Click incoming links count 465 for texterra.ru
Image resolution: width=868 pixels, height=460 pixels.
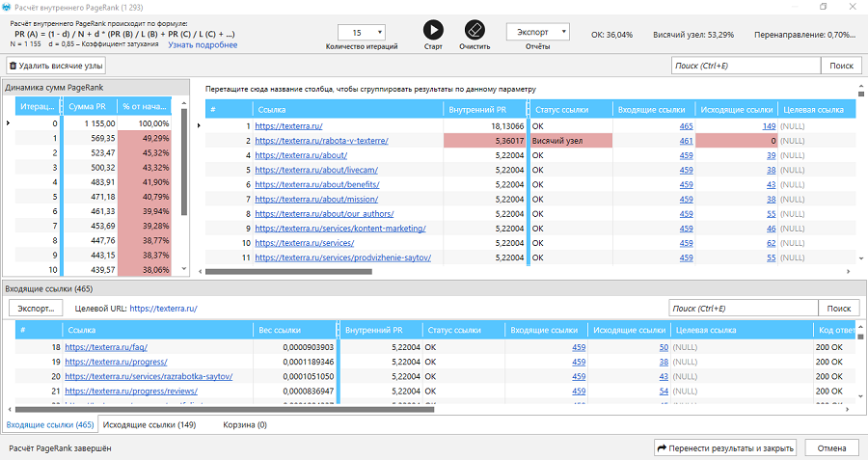tap(686, 126)
